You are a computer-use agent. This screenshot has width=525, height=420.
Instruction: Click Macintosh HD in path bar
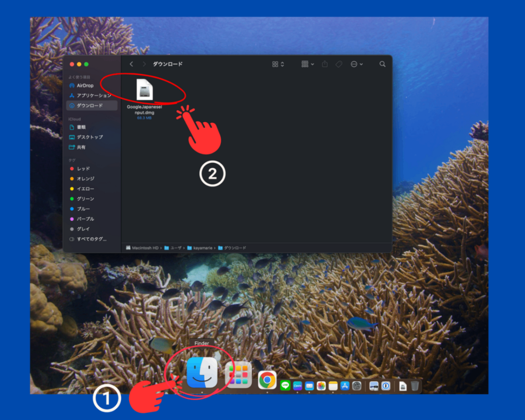tap(142, 248)
